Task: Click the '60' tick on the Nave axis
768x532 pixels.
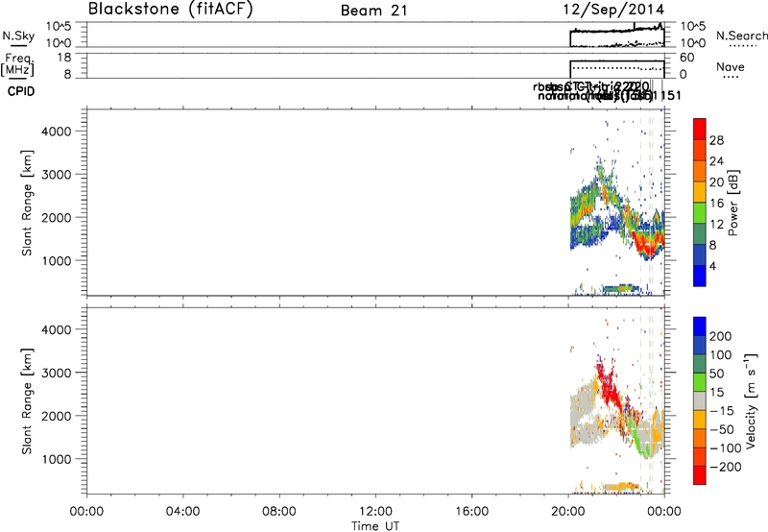Action: pyautogui.click(x=687, y=58)
